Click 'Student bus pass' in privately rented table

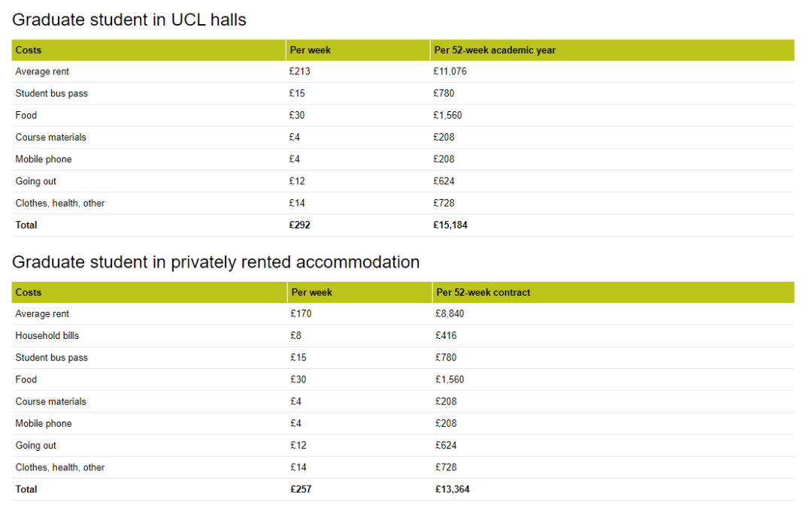pyautogui.click(x=51, y=358)
